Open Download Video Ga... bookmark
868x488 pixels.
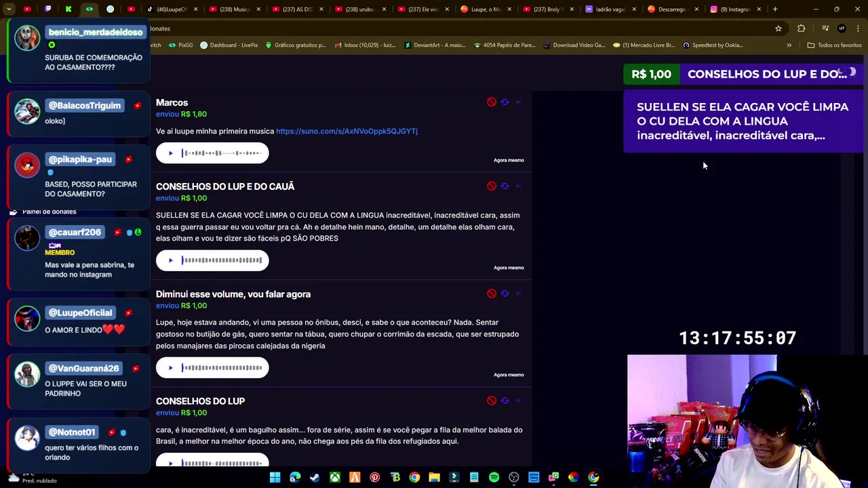click(574, 45)
